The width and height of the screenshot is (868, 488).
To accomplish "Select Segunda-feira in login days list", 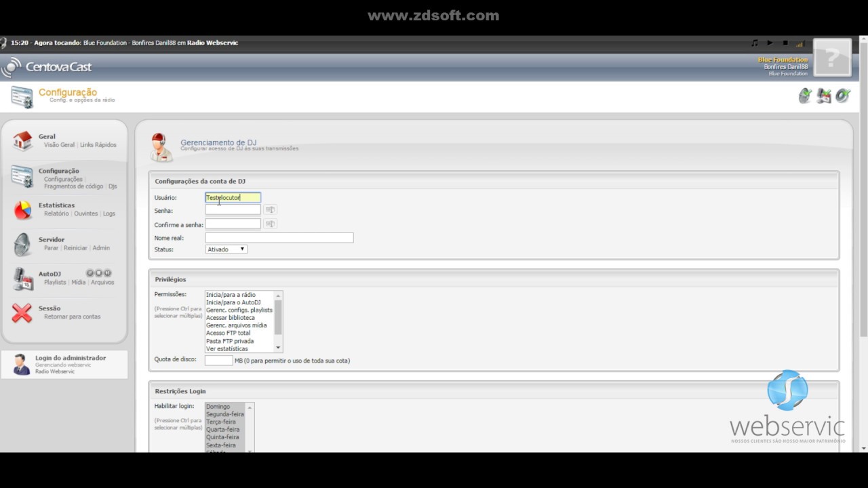I will click(225, 414).
